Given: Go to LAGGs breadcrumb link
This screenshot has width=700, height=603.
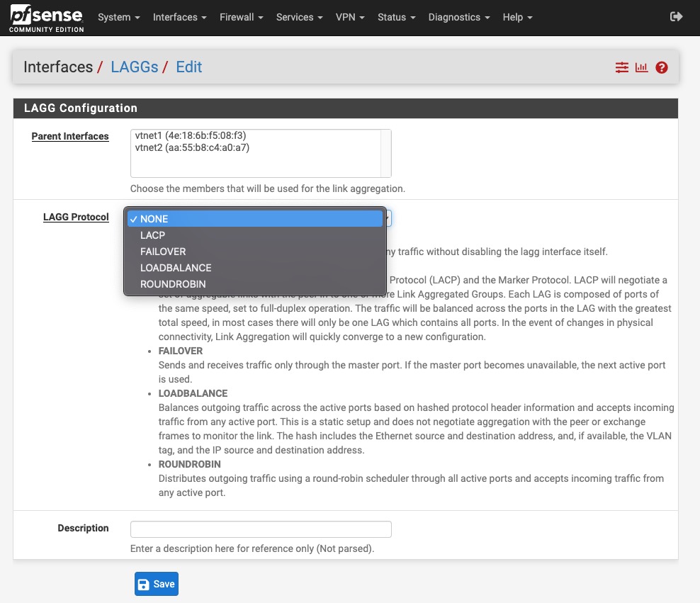Looking at the screenshot, I should (x=135, y=67).
